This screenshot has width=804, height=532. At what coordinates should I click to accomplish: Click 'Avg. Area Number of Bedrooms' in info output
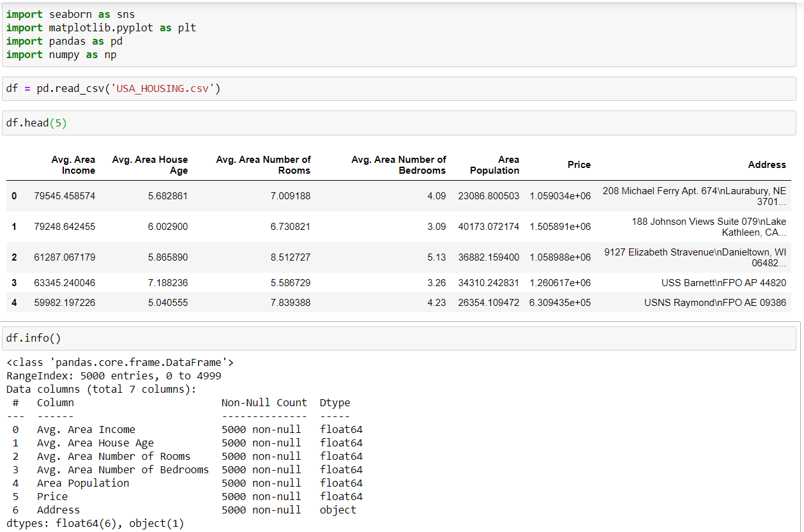(x=123, y=469)
